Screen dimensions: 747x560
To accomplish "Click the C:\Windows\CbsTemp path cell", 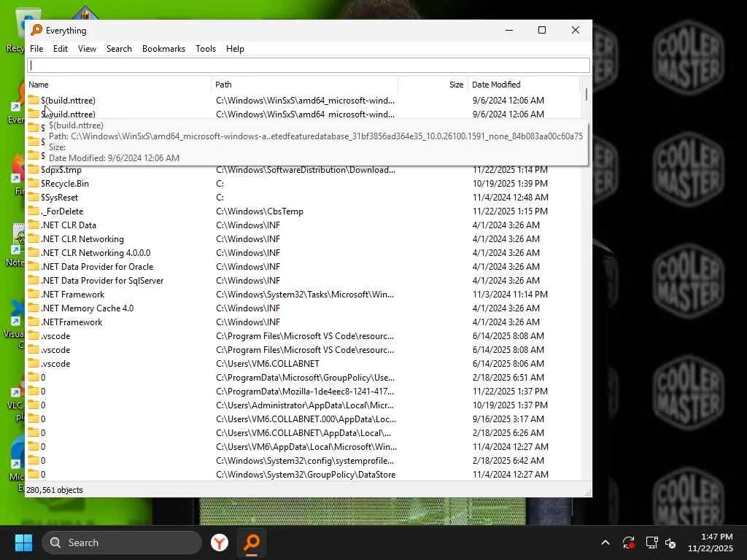I will coord(260,211).
